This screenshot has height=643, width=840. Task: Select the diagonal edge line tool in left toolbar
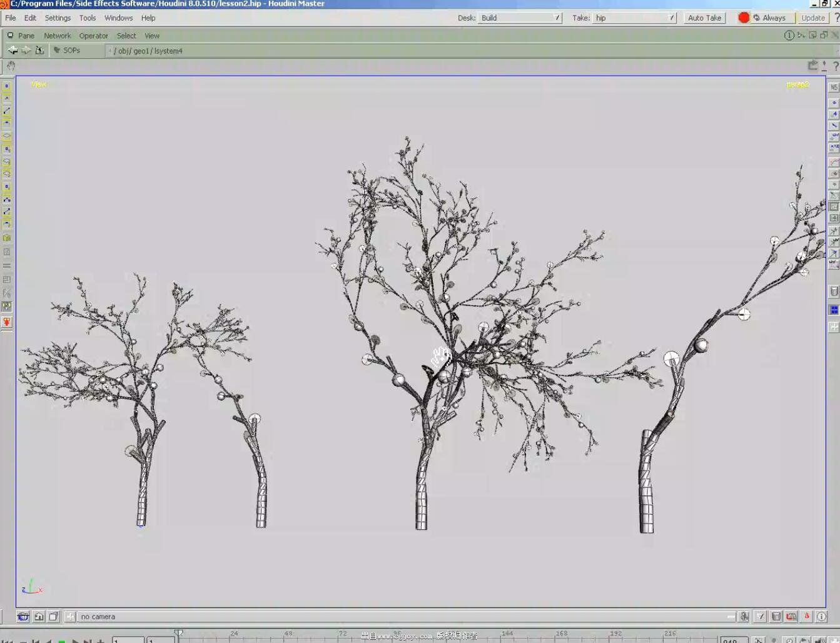(x=7, y=111)
